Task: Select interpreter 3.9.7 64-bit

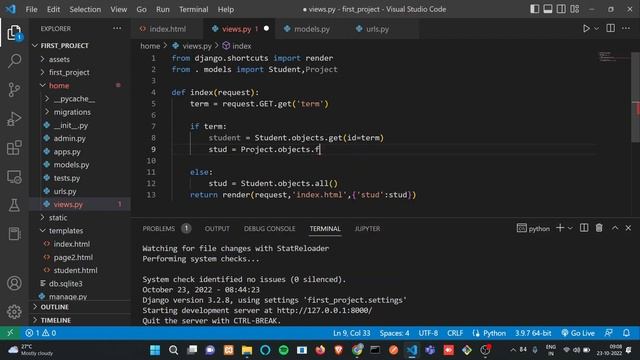Action: click(x=533, y=333)
